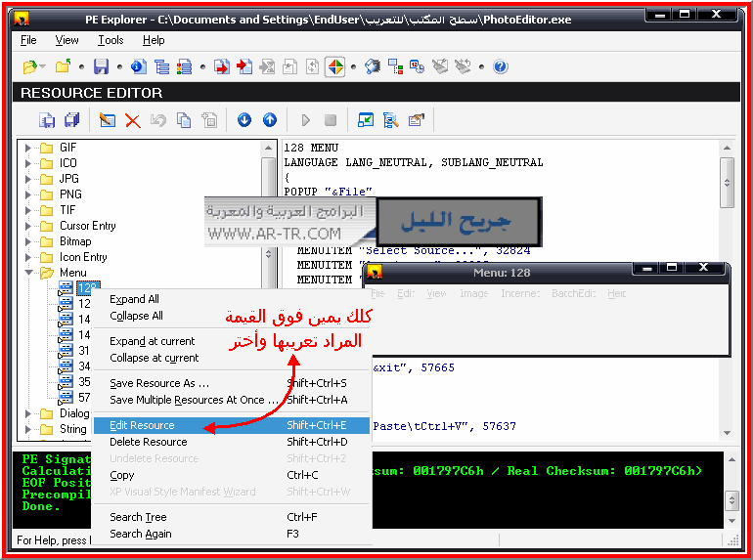Choose Search Again in the context menu

(232, 534)
